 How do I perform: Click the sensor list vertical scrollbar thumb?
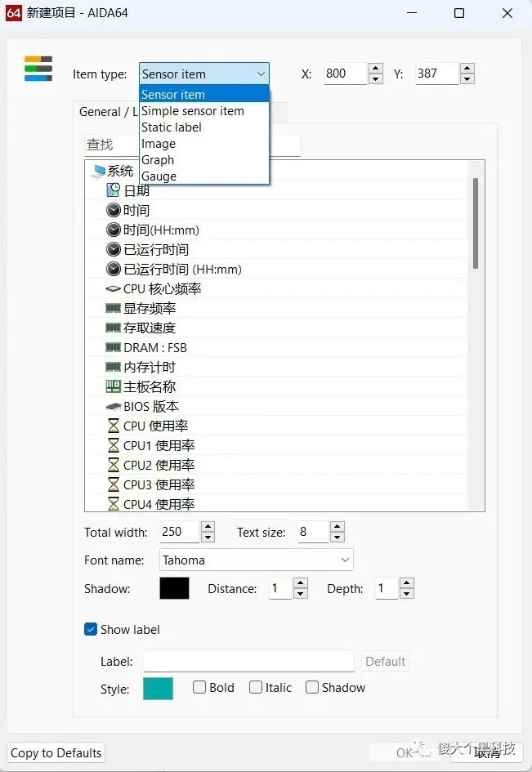pyautogui.click(x=476, y=224)
